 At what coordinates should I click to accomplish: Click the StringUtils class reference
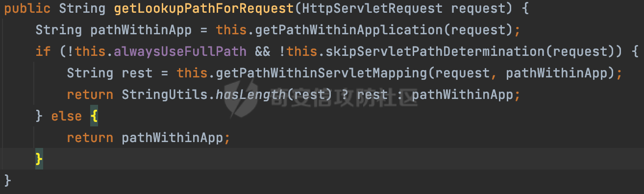[x=165, y=95]
